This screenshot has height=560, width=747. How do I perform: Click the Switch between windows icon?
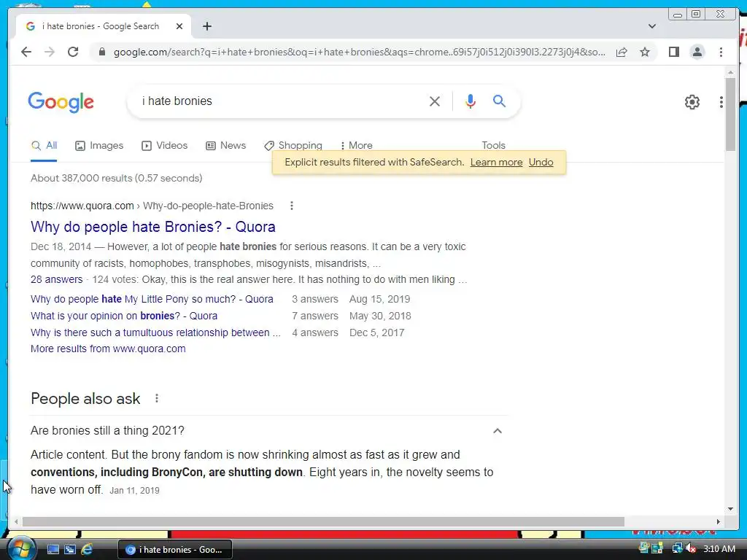pos(69,550)
